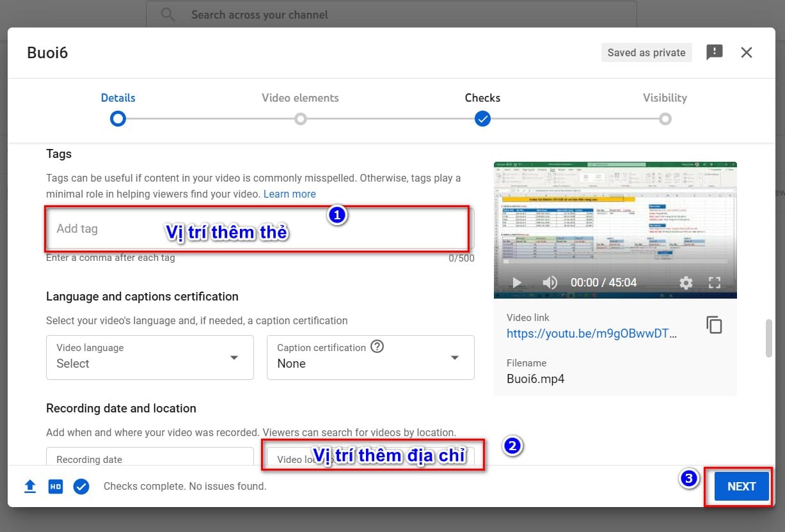Click the upload status arrow icon

[30, 487]
